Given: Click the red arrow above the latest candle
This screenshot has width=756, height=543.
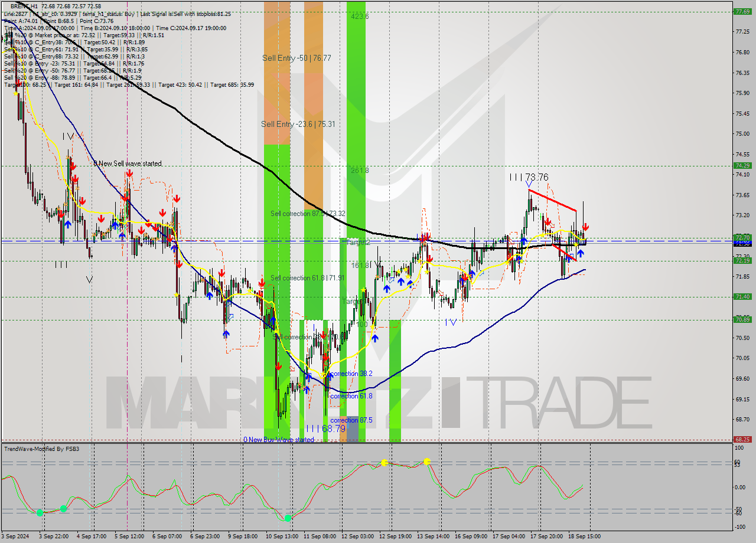Looking at the screenshot, I should click(x=585, y=227).
